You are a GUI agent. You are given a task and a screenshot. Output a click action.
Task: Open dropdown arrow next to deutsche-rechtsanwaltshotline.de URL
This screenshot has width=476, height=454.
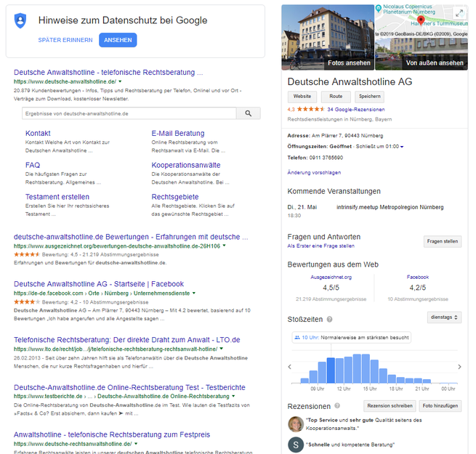(x=136, y=443)
